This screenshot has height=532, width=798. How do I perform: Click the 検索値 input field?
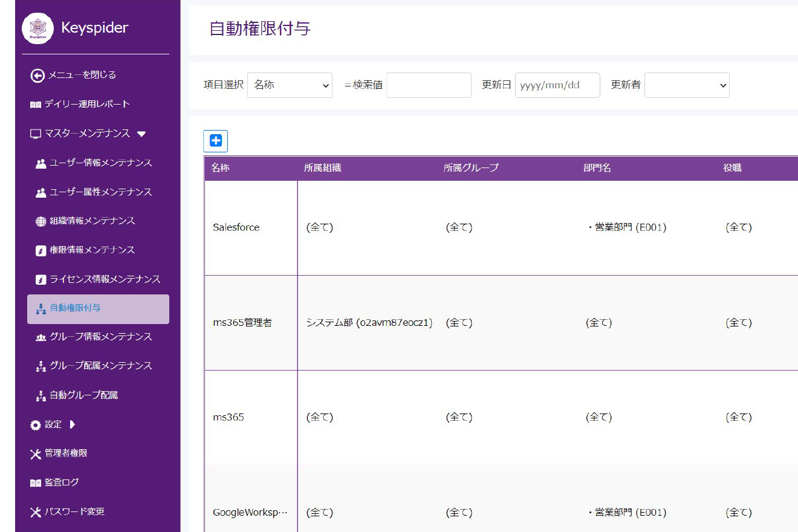click(x=429, y=85)
